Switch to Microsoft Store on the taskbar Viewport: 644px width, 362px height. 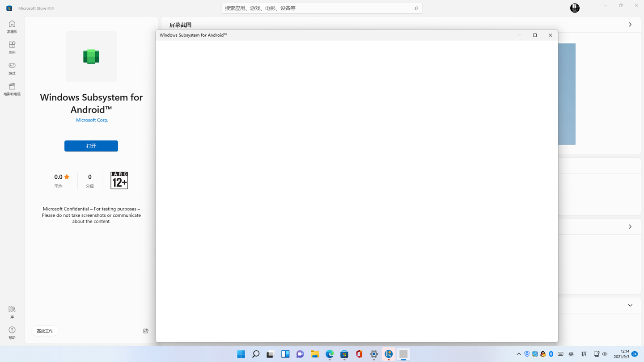[344, 354]
